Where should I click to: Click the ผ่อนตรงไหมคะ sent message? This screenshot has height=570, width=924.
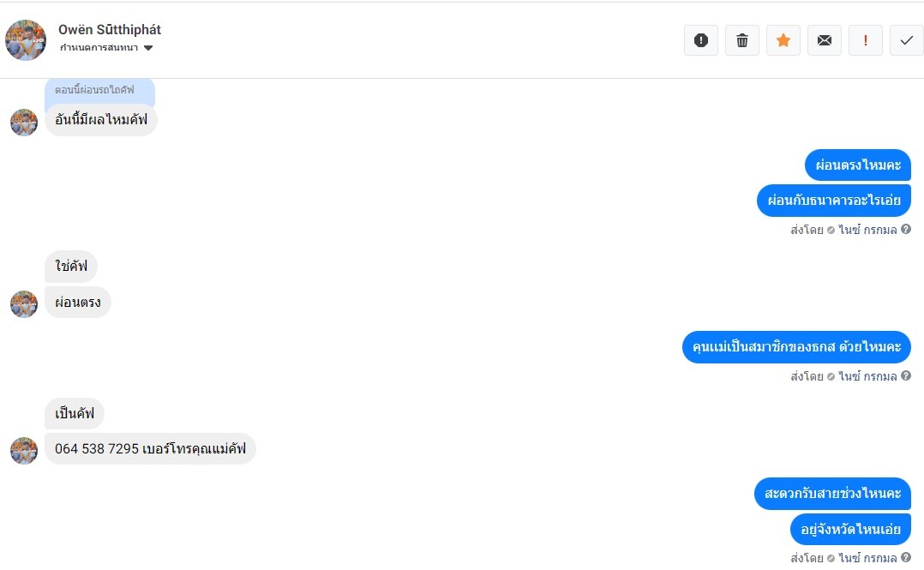(x=857, y=165)
